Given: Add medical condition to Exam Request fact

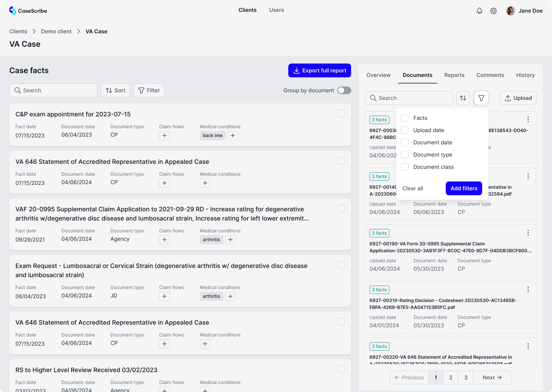Looking at the screenshot, I should [x=230, y=296].
